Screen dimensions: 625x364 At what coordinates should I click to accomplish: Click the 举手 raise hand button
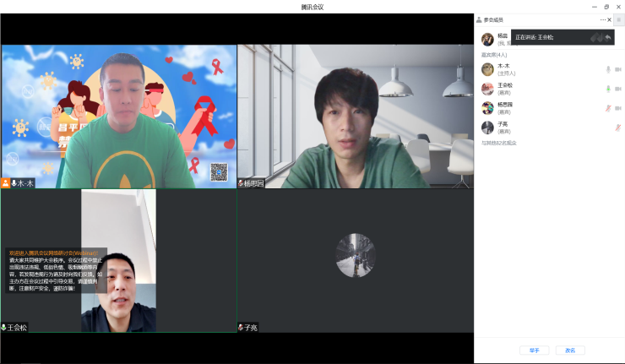pyautogui.click(x=534, y=350)
